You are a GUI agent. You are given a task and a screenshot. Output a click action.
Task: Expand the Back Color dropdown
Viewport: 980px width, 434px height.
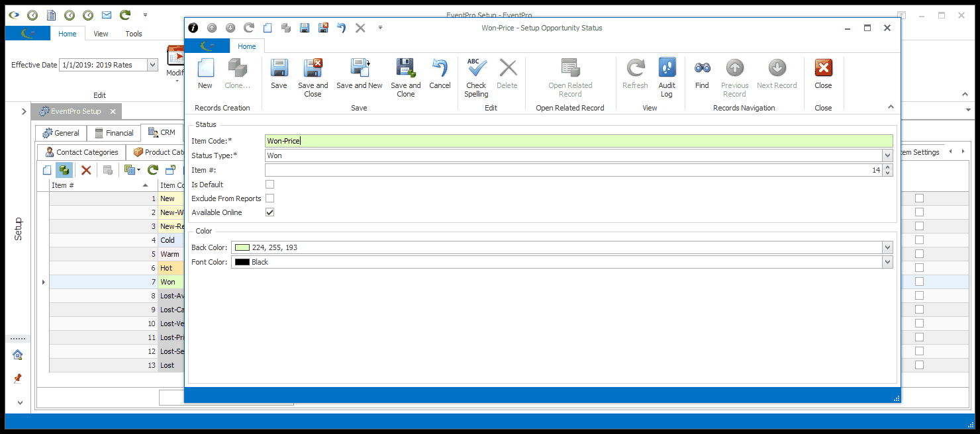[x=887, y=247]
